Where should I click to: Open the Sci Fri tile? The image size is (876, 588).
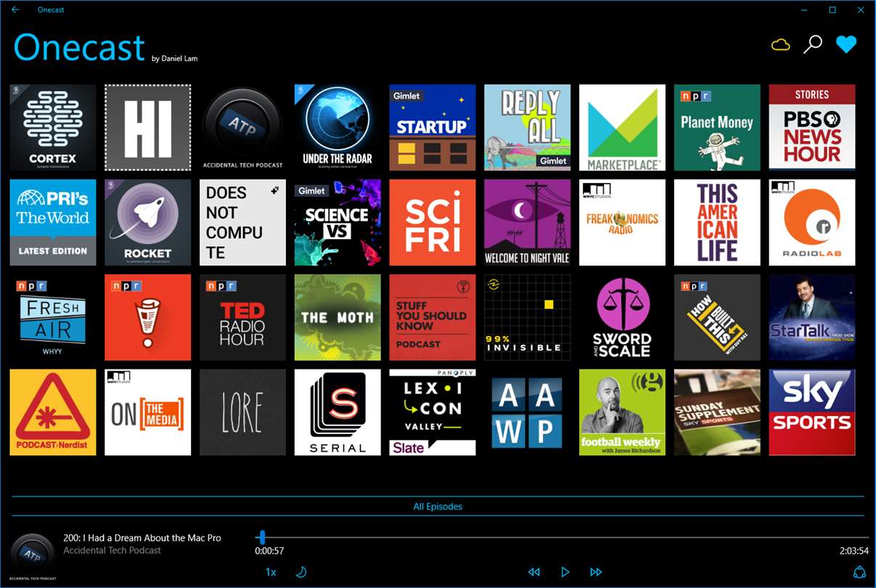[433, 223]
